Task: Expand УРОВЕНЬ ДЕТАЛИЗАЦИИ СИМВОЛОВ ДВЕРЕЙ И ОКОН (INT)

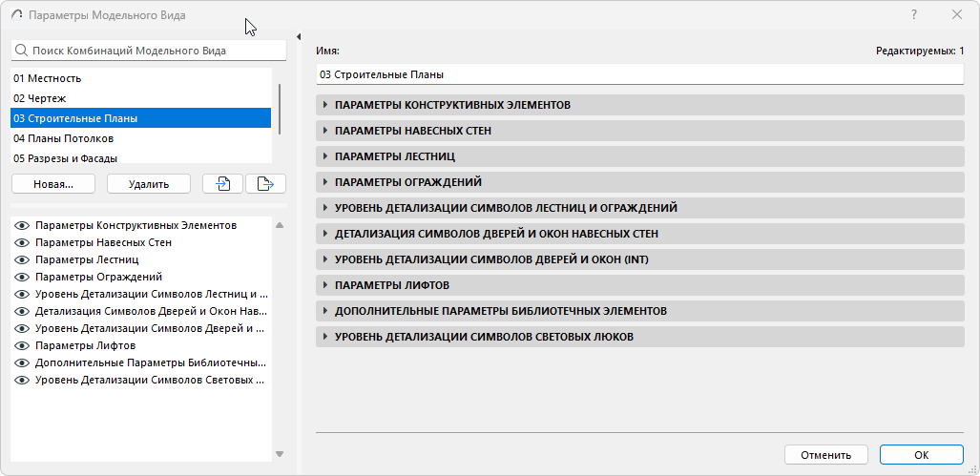Action: click(640, 259)
